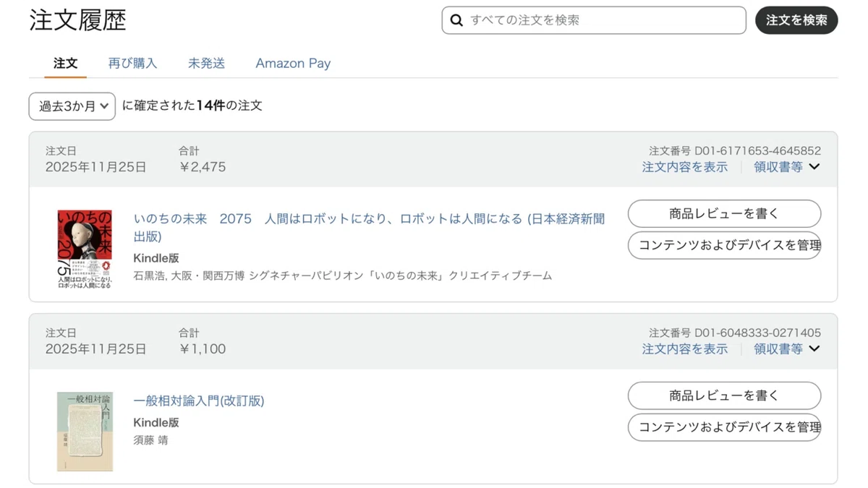Open the 過去3か月 period dropdown
The image size is (868, 488).
pos(72,106)
